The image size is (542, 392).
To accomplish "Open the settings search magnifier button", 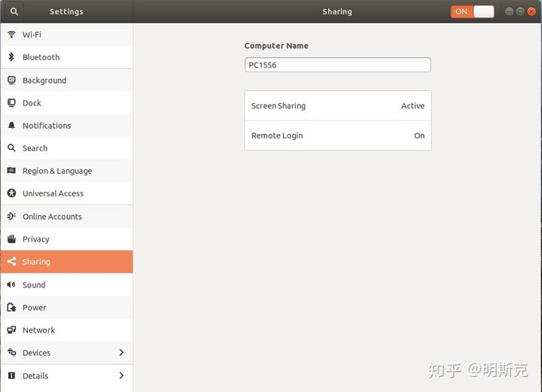I will (14, 11).
